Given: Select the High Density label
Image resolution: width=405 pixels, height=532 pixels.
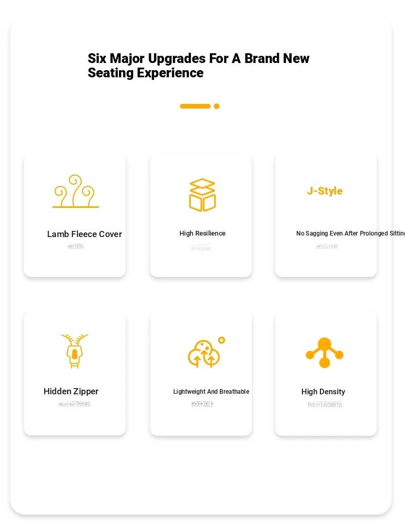Looking at the screenshot, I should coord(323,392).
